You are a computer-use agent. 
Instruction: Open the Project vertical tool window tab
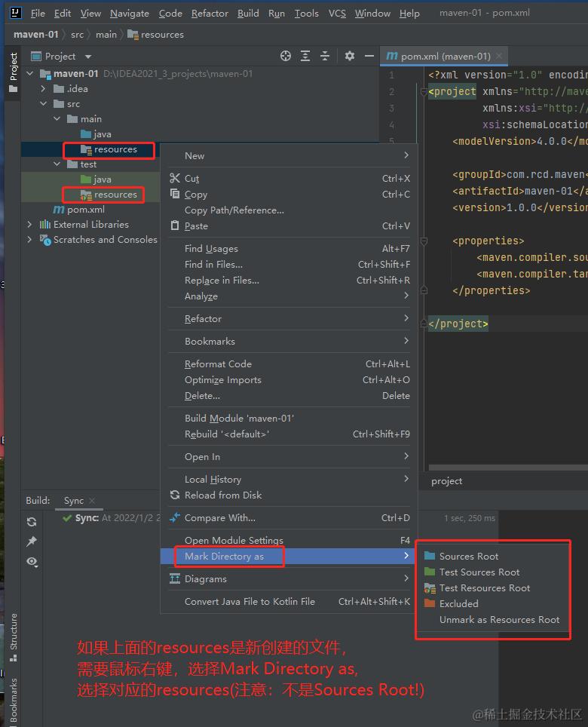pyautogui.click(x=14, y=72)
